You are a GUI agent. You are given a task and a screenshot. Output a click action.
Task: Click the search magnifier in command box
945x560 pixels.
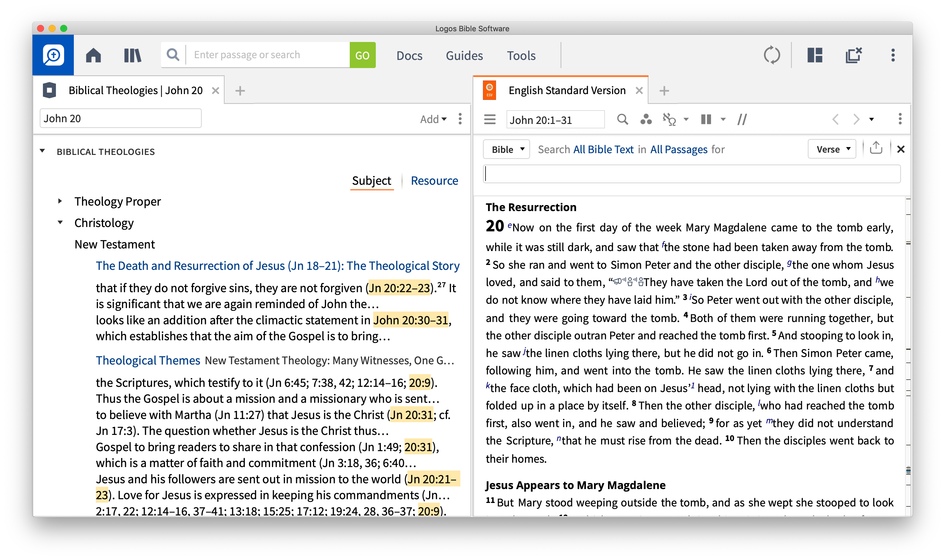click(173, 55)
